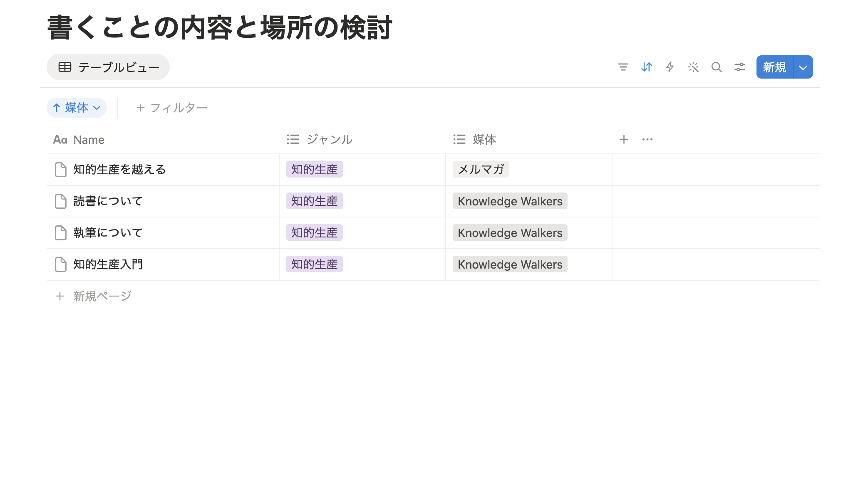Click 知的生産 tag in 知的生産入門 row
868x484 pixels.
pyautogui.click(x=315, y=264)
